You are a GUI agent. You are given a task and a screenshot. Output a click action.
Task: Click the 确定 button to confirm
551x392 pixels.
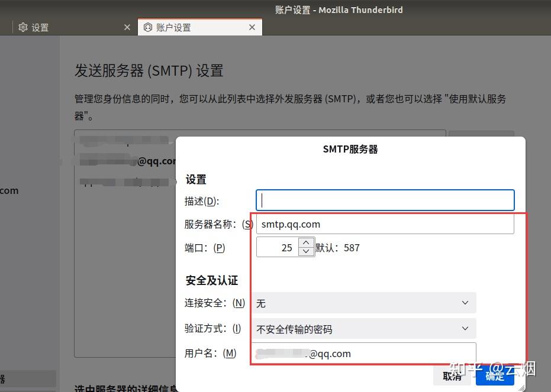[x=495, y=377]
